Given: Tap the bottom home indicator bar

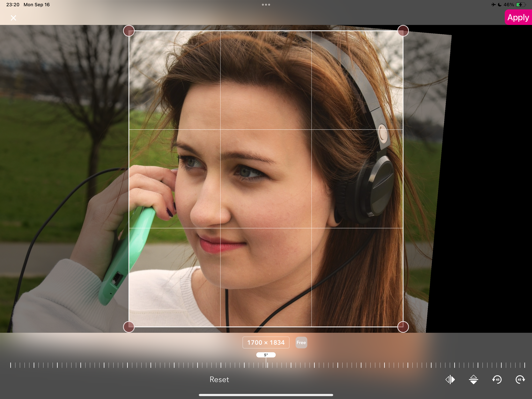Looking at the screenshot, I should (266, 395).
